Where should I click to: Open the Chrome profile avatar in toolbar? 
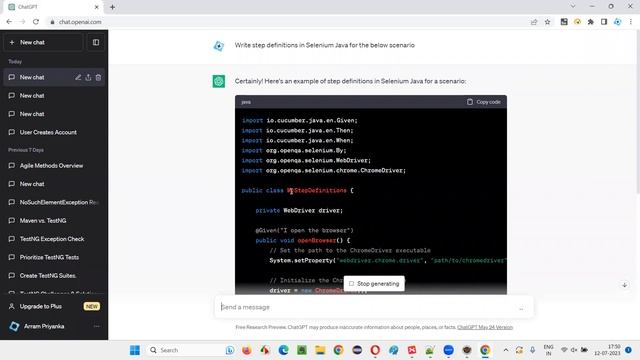(618, 22)
